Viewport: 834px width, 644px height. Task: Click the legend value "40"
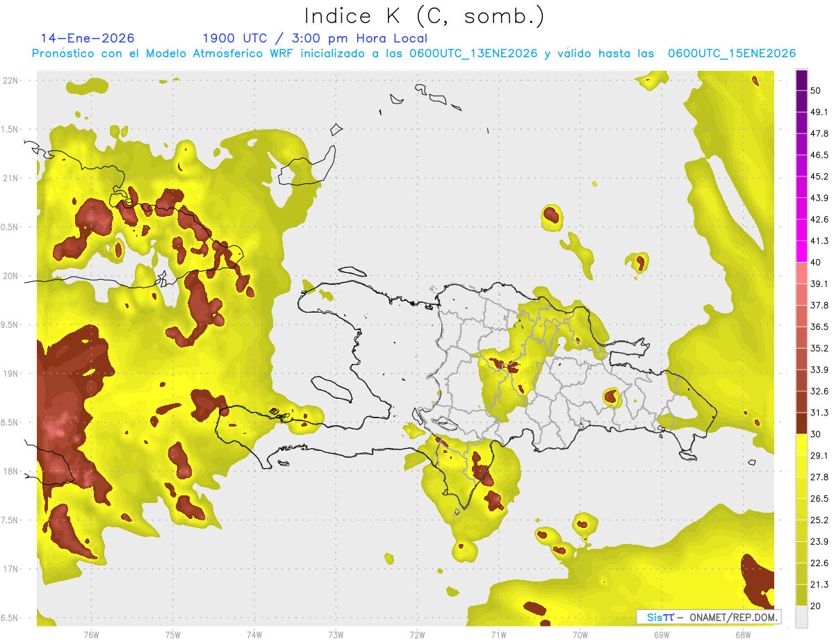816,263
